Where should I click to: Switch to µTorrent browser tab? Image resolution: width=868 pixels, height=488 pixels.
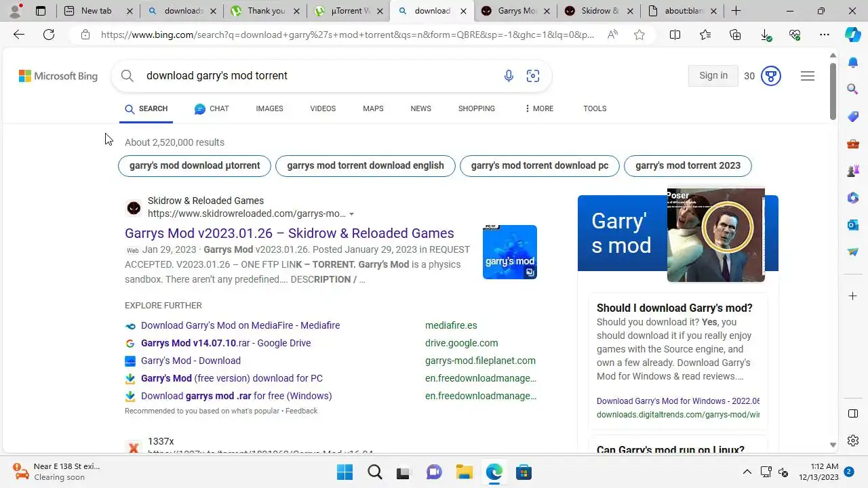pos(347,11)
